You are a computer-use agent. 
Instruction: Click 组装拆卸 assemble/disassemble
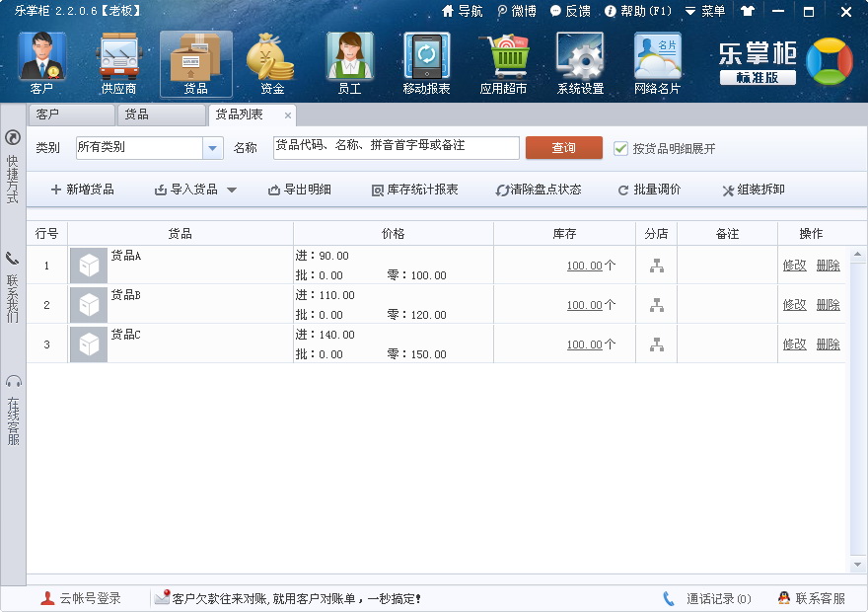click(754, 190)
